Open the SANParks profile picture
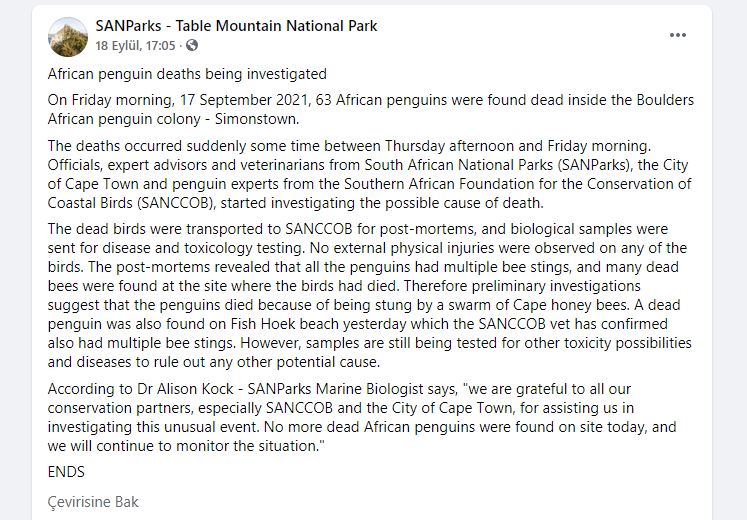The image size is (747, 520). pos(68,36)
